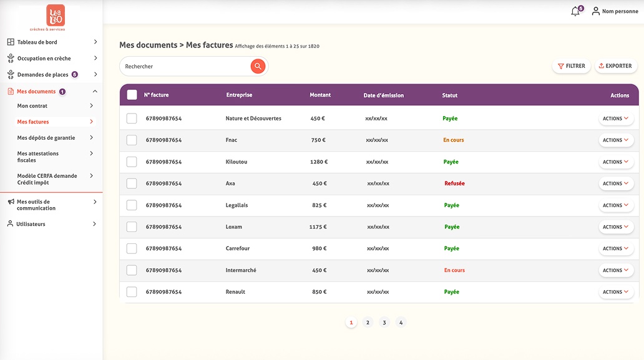This screenshot has height=360, width=644.
Task: Expand the Occupation en crèche chevron
Action: click(95, 58)
